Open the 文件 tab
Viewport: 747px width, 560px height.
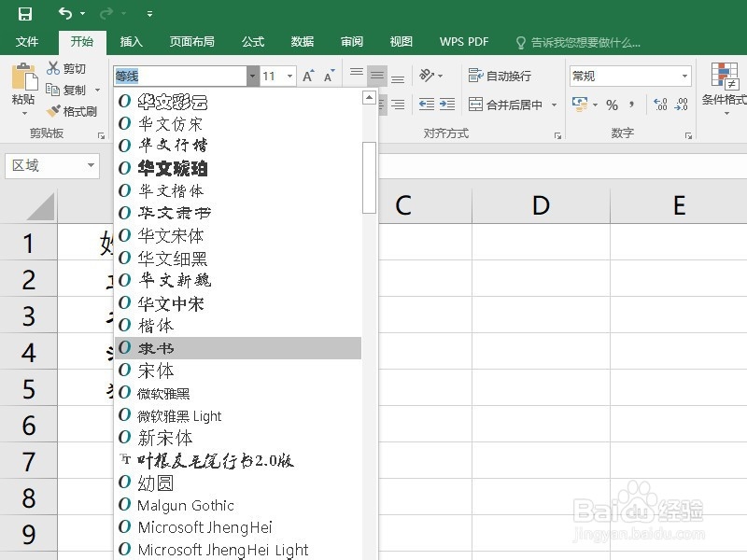coord(27,42)
